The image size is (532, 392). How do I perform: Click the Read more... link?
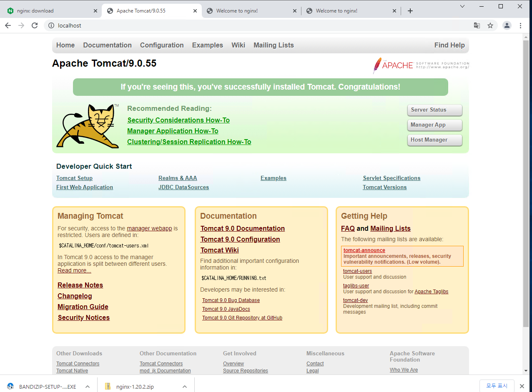click(74, 270)
